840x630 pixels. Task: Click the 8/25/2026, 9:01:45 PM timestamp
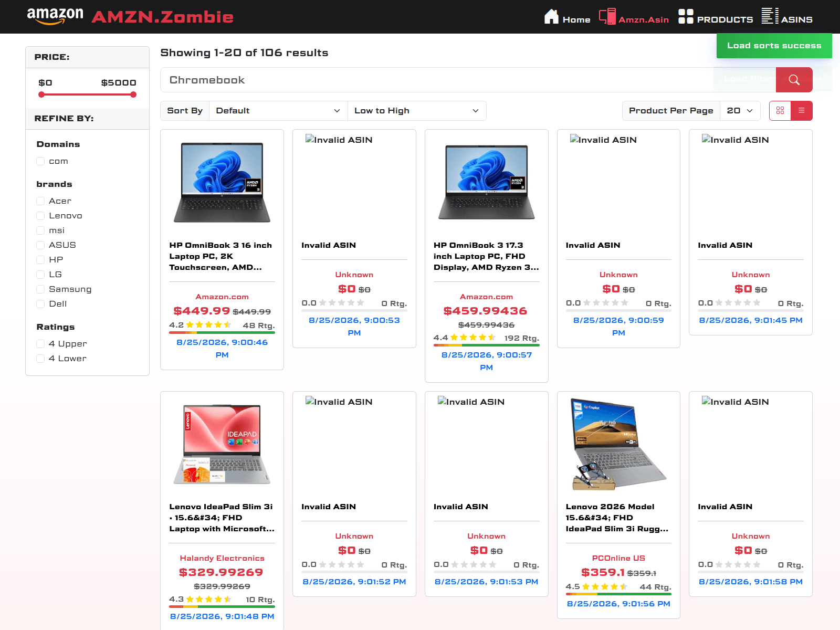[x=751, y=320]
